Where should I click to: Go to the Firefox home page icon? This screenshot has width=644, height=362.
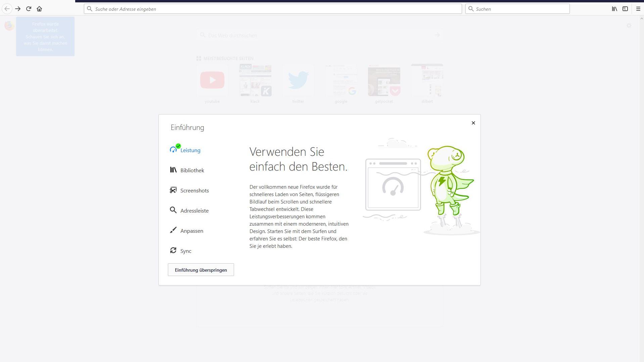pyautogui.click(x=39, y=9)
